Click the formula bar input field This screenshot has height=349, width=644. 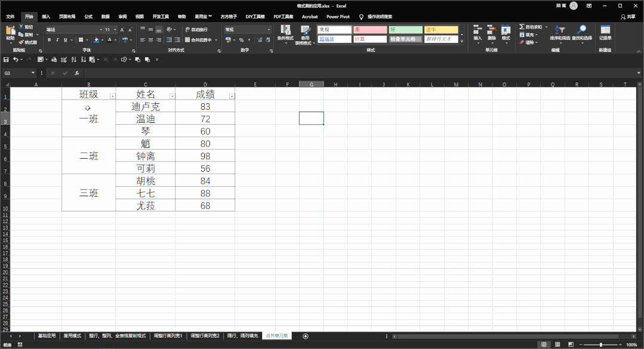(360, 73)
